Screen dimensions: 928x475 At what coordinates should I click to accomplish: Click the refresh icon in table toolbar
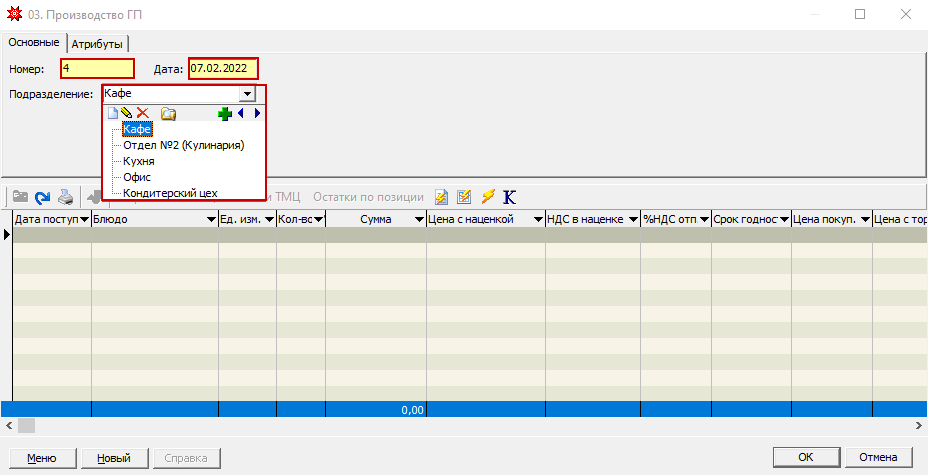click(x=43, y=197)
